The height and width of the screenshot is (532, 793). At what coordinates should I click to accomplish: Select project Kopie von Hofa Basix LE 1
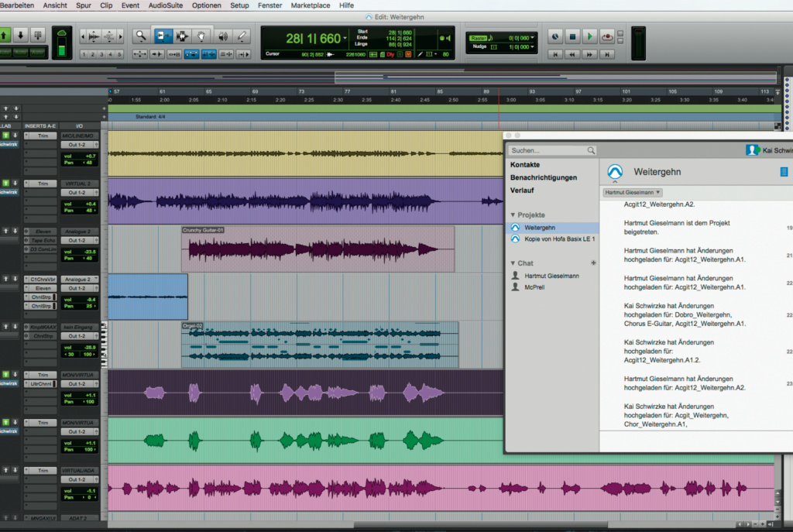pos(559,239)
